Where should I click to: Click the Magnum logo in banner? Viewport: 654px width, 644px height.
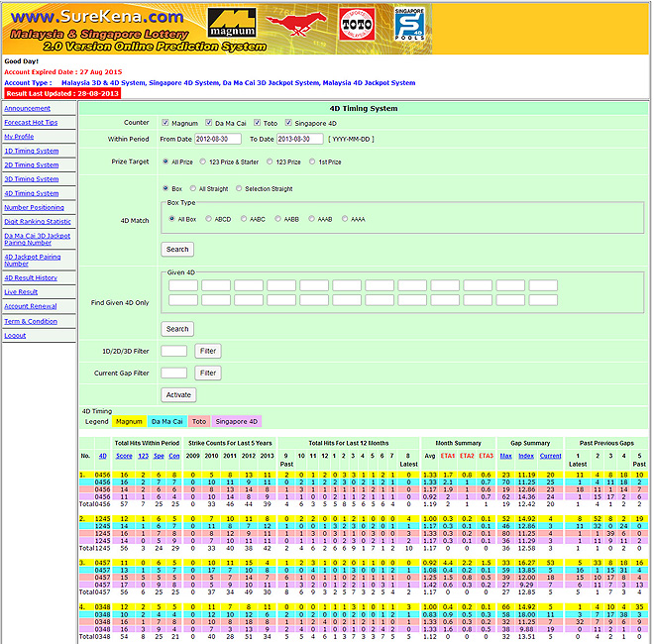(232, 23)
